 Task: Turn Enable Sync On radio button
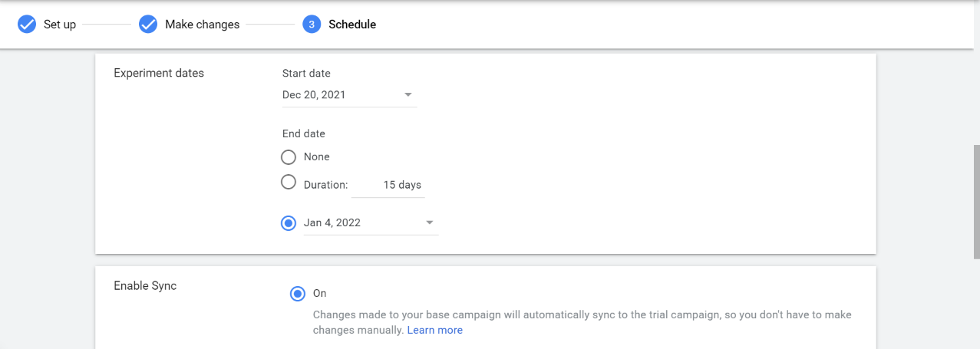tap(297, 294)
